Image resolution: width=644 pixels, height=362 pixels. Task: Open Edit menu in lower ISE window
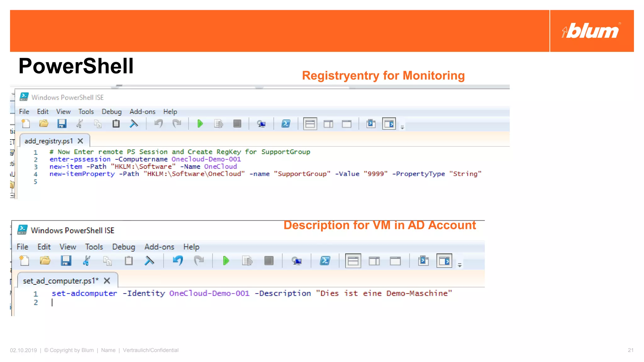tap(44, 247)
